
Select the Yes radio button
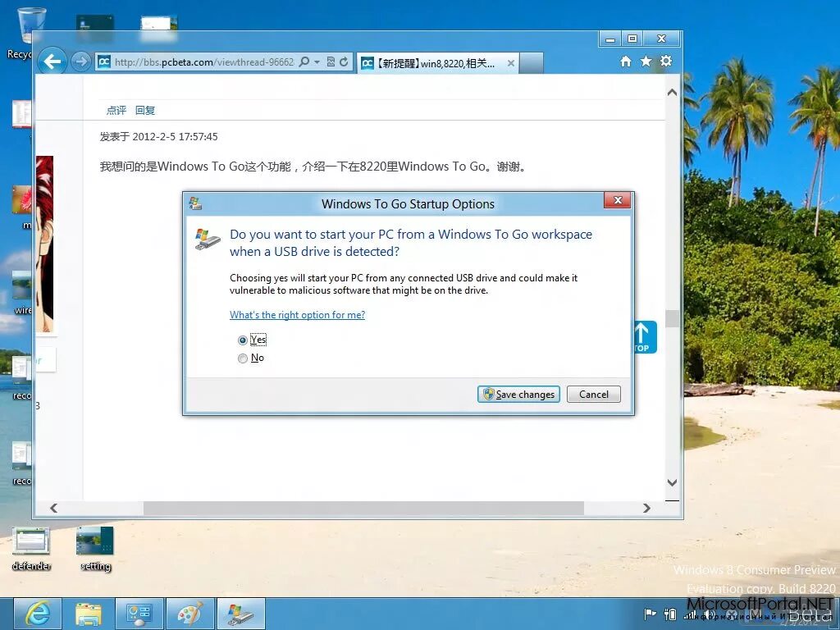pyautogui.click(x=243, y=340)
